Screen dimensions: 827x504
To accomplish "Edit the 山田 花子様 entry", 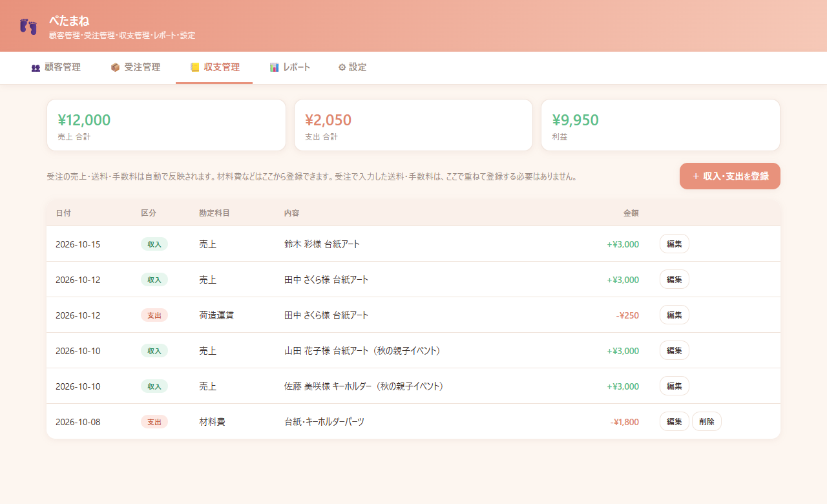I will (675, 350).
